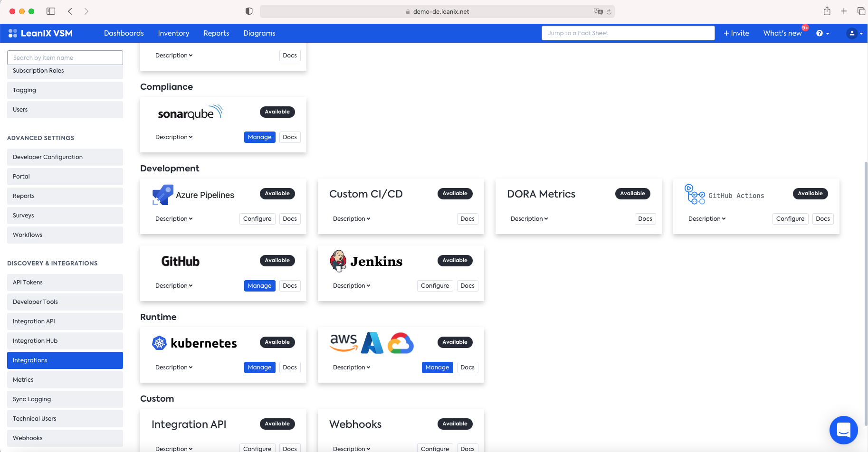The width and height of the screenshot is (868, 452).
Task: Show the tab overview icon
Action: tap(861, 11)
